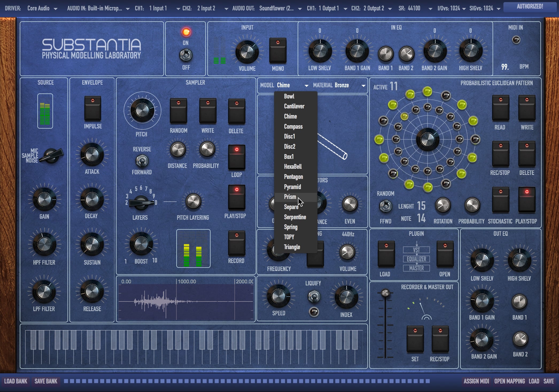Adjust the HPF FILTER knob

(x=44, y=244)
